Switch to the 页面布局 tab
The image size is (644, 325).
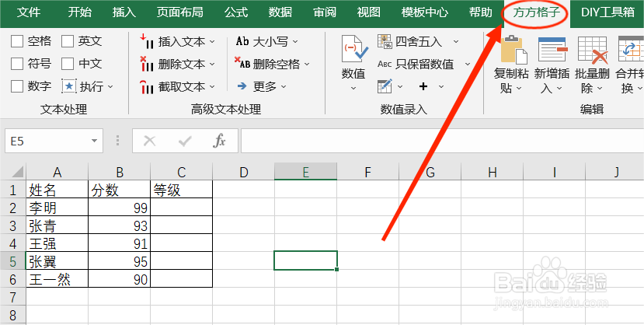(180, 12)
